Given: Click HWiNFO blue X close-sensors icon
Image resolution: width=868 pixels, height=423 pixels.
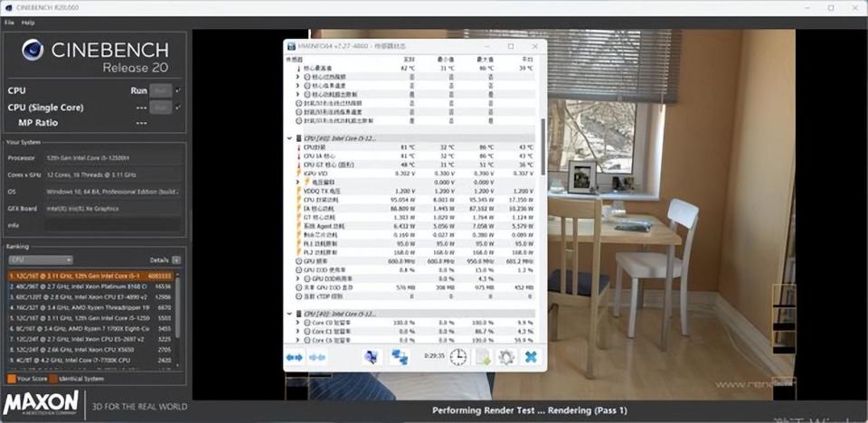Looking at the screenshot, I should coord(531,357).
